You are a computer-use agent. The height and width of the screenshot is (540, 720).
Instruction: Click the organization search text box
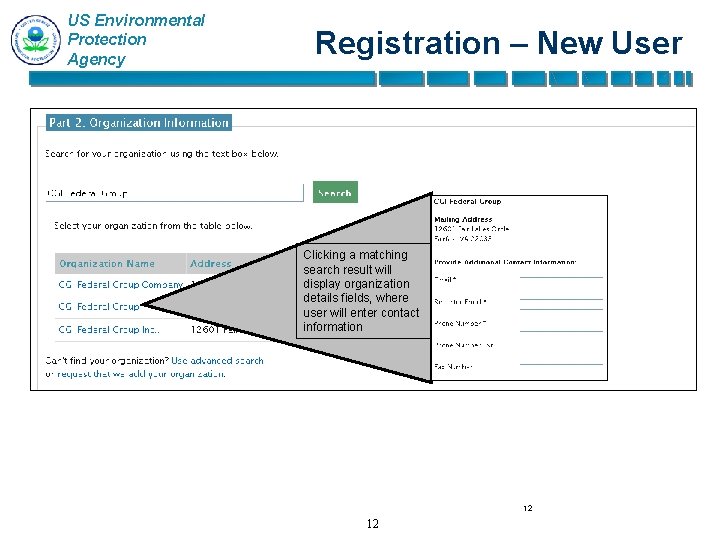tap(174, 193)
